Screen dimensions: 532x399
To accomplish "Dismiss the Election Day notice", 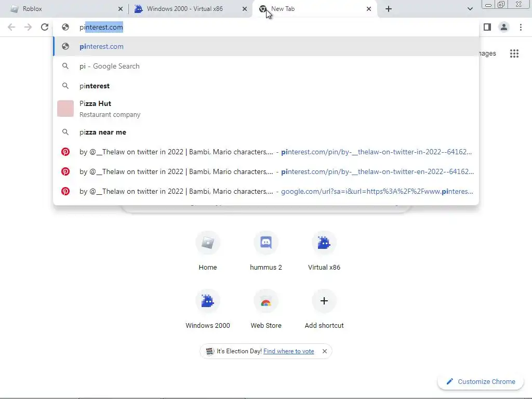I will click(325, 351).
